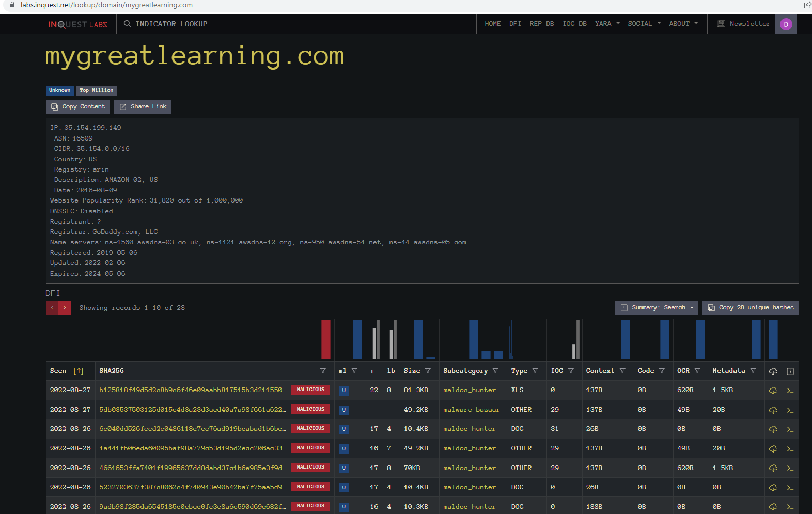This screenshot has width=812, height=514.
Task: Go to next page of DFI records
Action: 65,308
